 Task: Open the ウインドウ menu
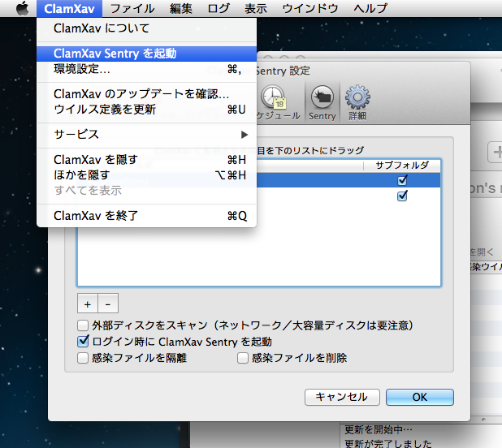[x=310, y=8]
